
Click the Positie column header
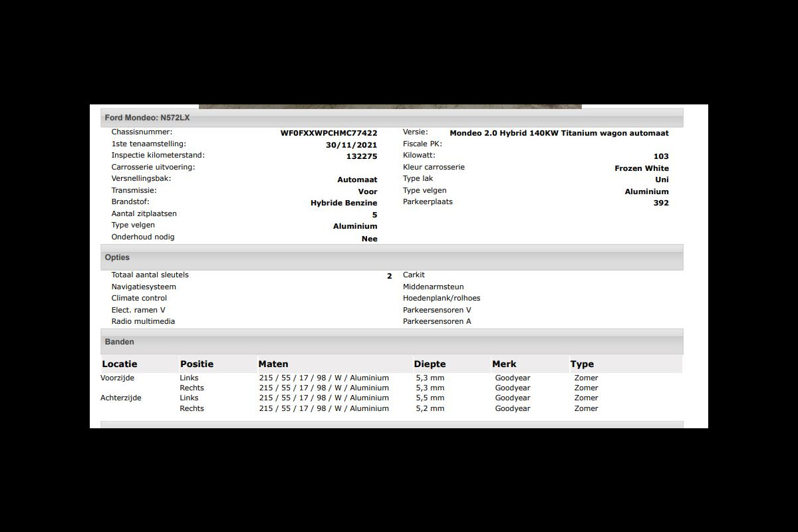(197, 364)
